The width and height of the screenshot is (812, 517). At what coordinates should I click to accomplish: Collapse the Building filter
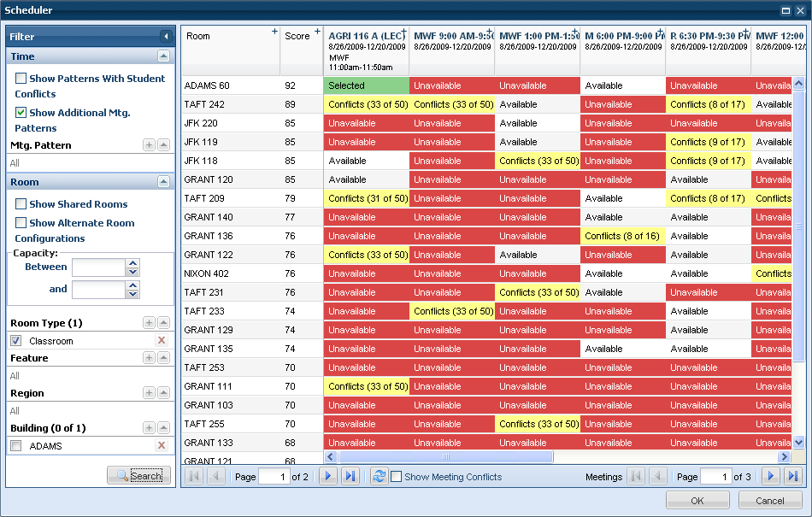point(163,428)
